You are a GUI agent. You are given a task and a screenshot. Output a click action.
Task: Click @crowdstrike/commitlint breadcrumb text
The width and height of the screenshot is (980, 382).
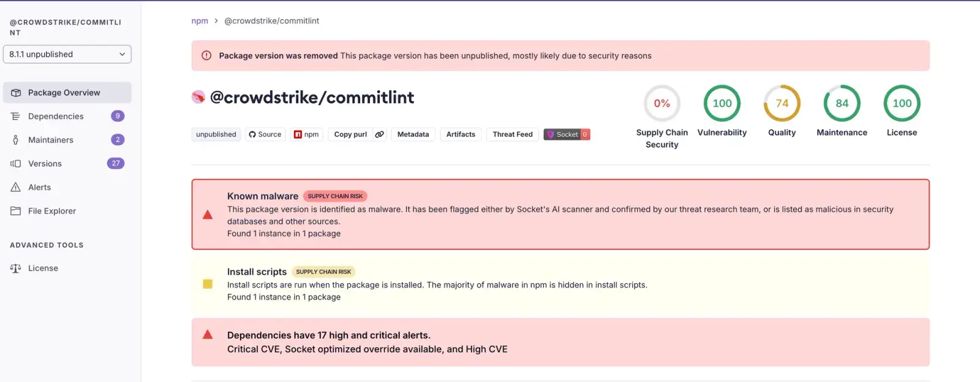[x=271, y=21]
